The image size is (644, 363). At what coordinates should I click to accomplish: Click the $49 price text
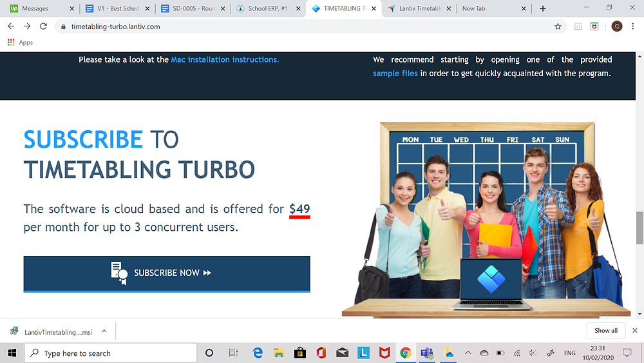coord(299,209)
